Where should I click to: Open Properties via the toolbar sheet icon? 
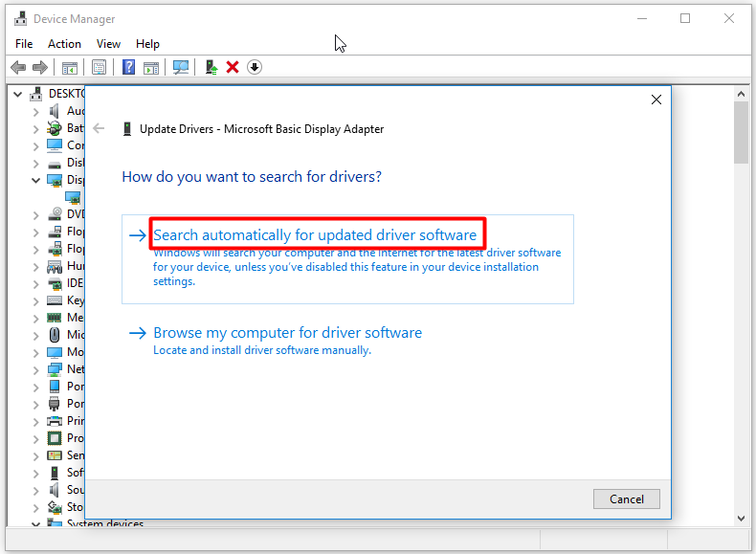pos(99,68)
